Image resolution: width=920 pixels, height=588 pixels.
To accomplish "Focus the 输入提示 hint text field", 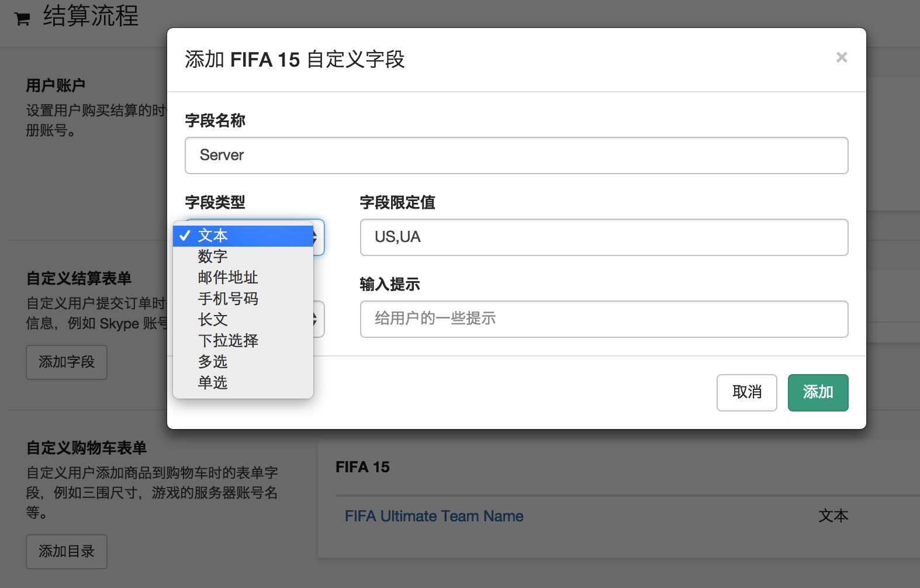I will [604, 319].
